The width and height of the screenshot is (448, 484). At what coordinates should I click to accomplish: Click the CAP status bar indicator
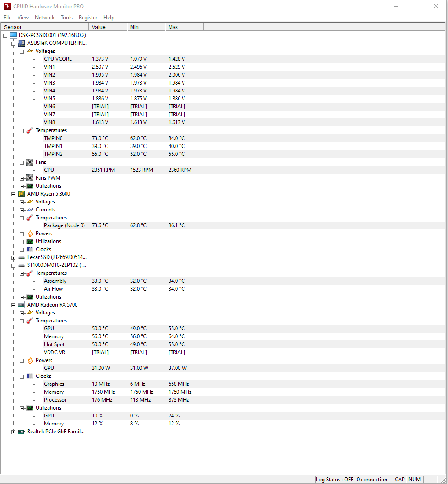[400, 479]
